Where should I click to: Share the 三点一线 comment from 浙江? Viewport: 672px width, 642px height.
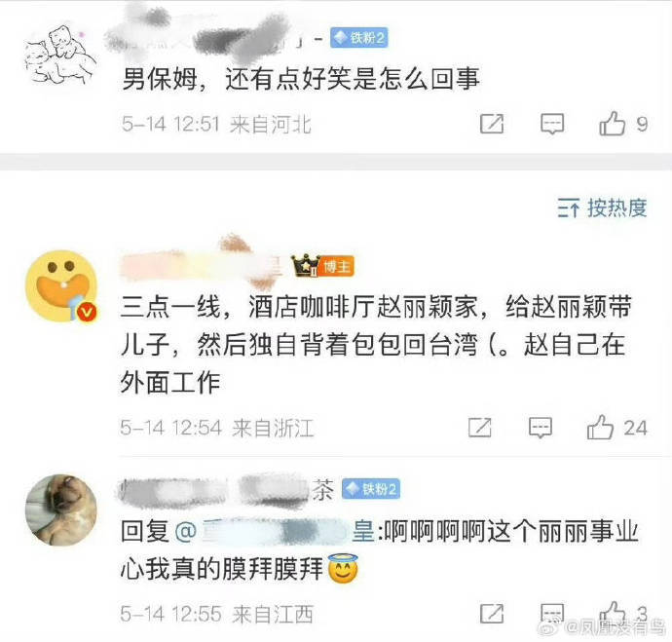pos(479,428)
